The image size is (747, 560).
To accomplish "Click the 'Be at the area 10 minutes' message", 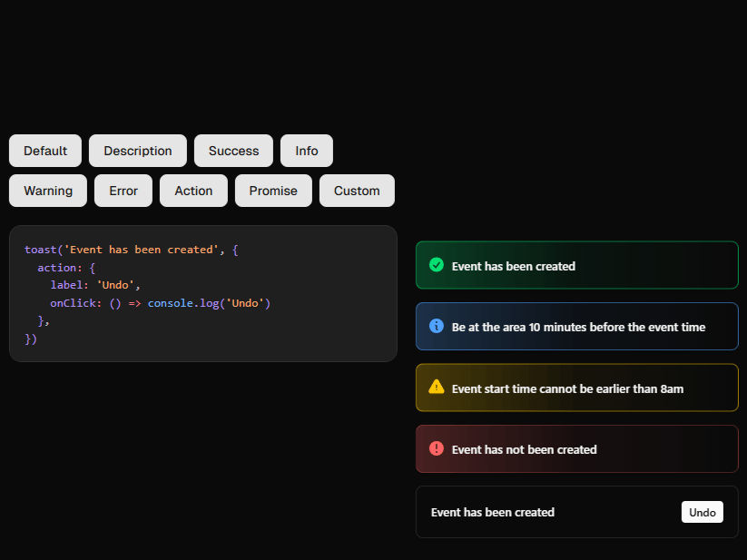I will [x=578, y=327].
